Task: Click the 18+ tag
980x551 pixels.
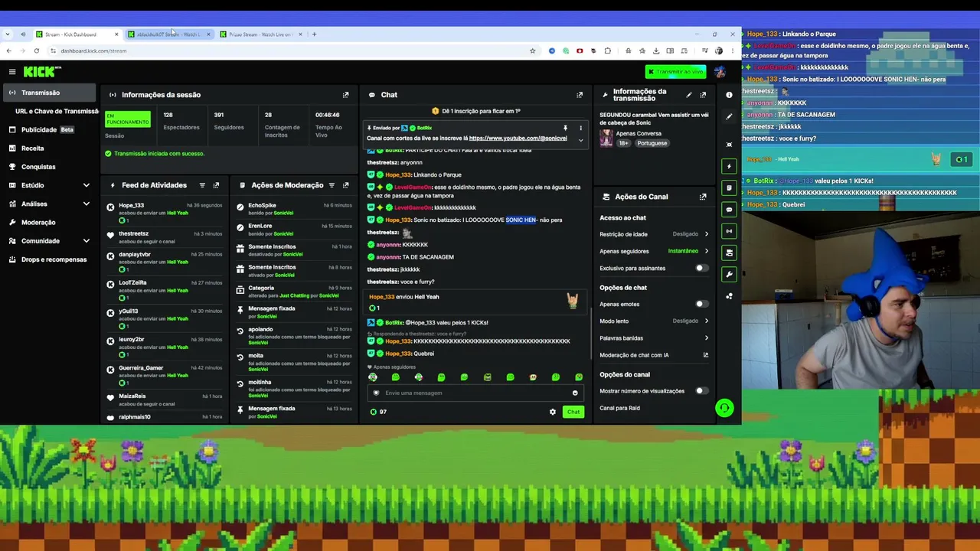Action: [623, 143]
